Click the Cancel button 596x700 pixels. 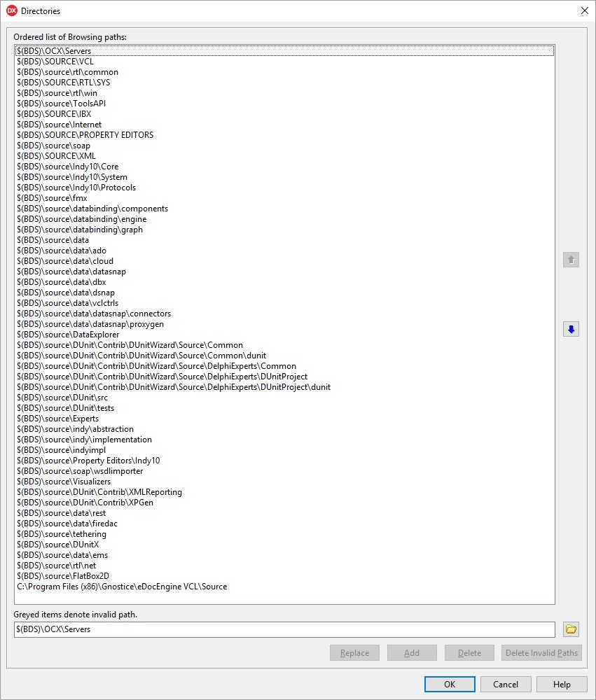click(x=506, y=685)
